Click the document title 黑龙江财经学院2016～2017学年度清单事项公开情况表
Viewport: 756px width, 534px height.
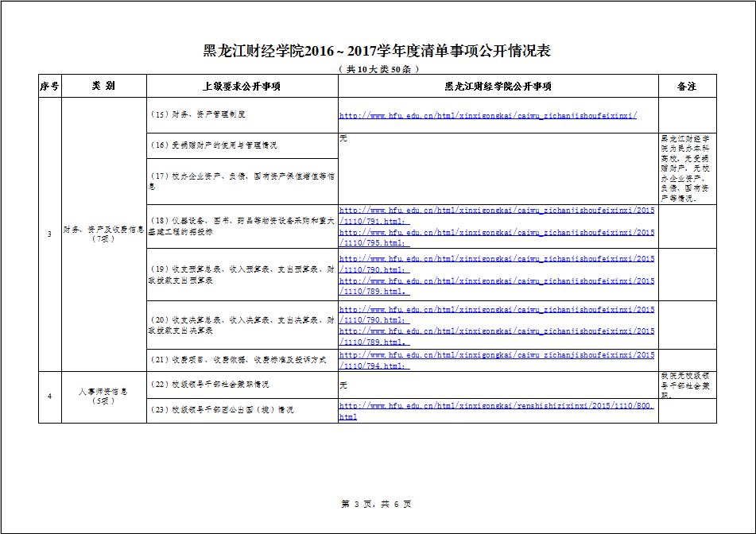point(377,52)
